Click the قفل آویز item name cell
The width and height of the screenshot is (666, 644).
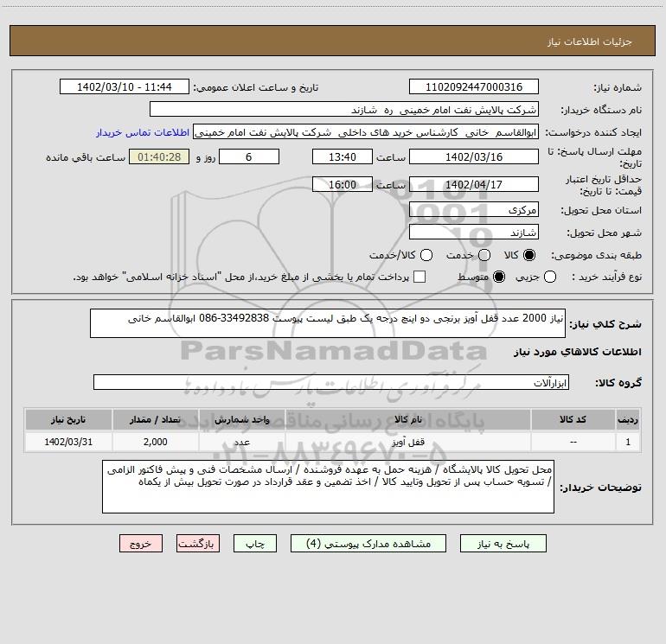pyautogui.click(x=407, y=442)
